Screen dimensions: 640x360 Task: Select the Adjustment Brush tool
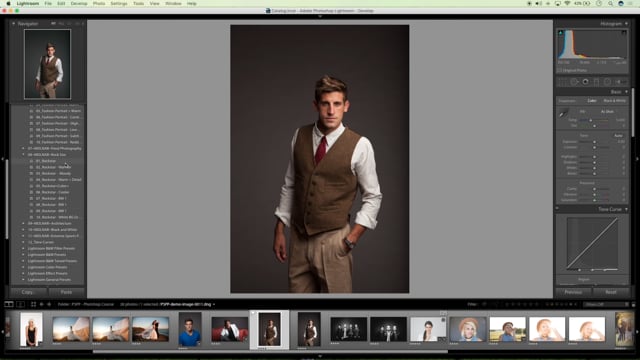coord(620,82)
